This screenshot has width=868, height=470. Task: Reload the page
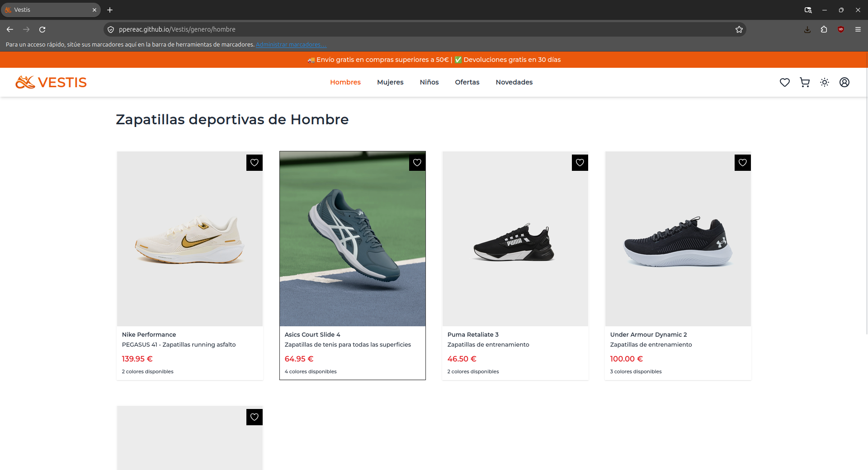pyautogui.click(x=42, y=29)
